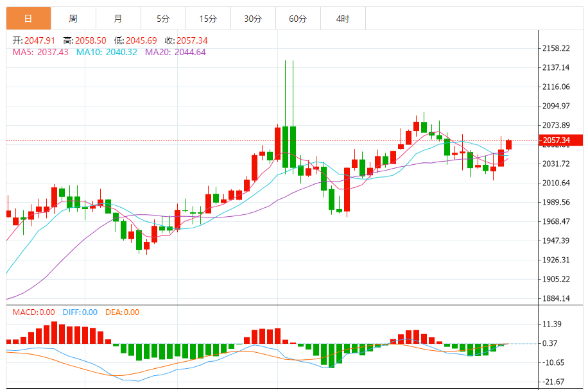588x390 pixels.
Task: Click the 2137.14 price axis label
Action: click(x=556, y=67)
